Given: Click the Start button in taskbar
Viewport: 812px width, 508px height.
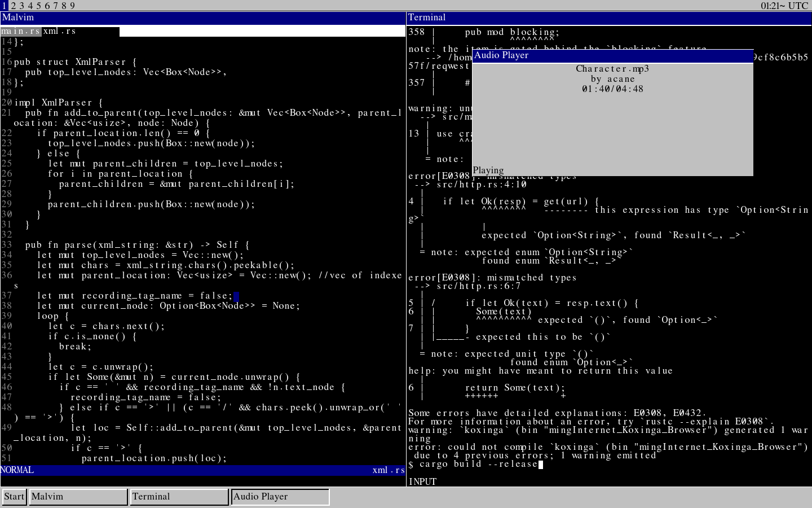Looking at the screenshot, I should click(14, 497).
